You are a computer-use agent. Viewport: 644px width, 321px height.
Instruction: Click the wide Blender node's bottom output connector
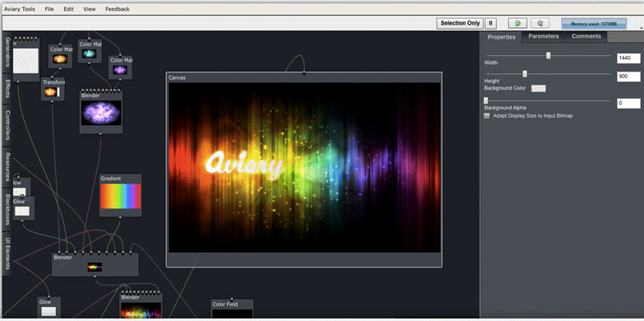coord(95,277)
